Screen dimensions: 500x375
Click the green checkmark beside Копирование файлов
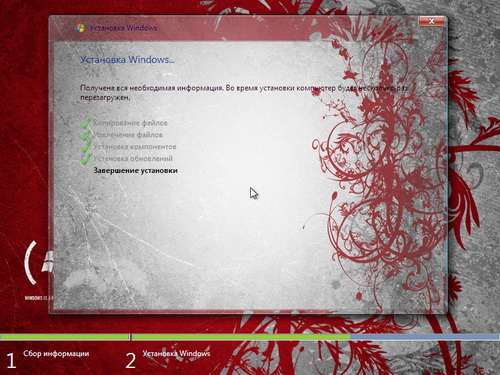point(86,123)
